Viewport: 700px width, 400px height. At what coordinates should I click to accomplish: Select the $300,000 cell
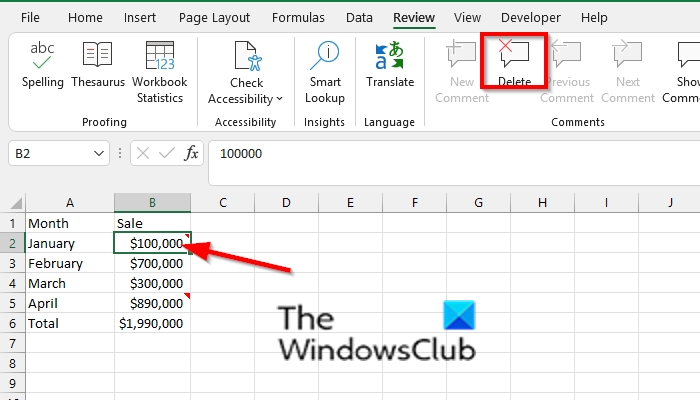[x=153, y=283]
